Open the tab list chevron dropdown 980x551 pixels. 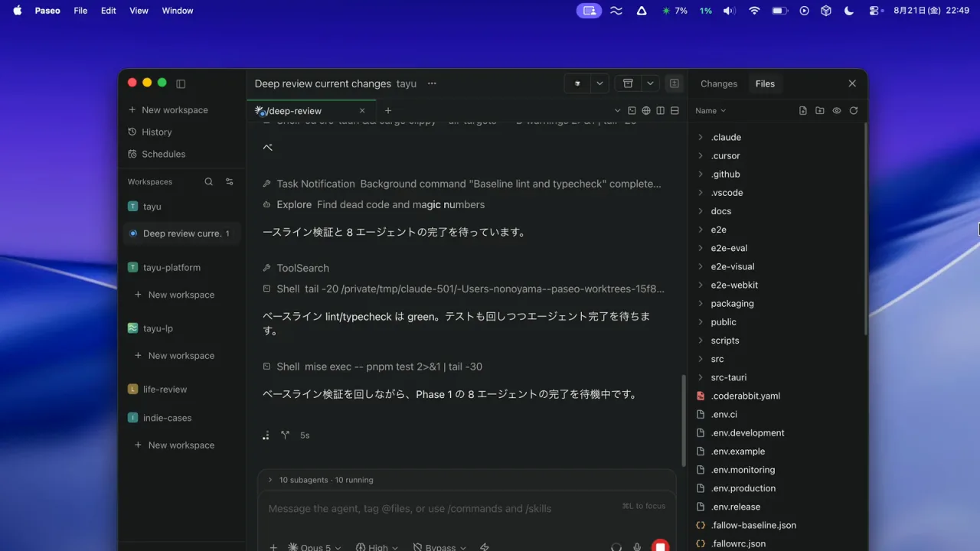[x=618, y=111]
